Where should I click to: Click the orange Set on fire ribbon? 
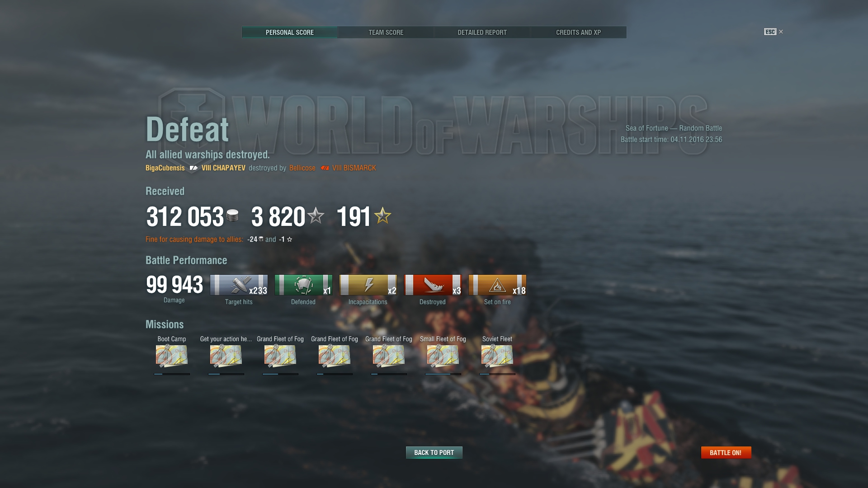coord(497,285)
